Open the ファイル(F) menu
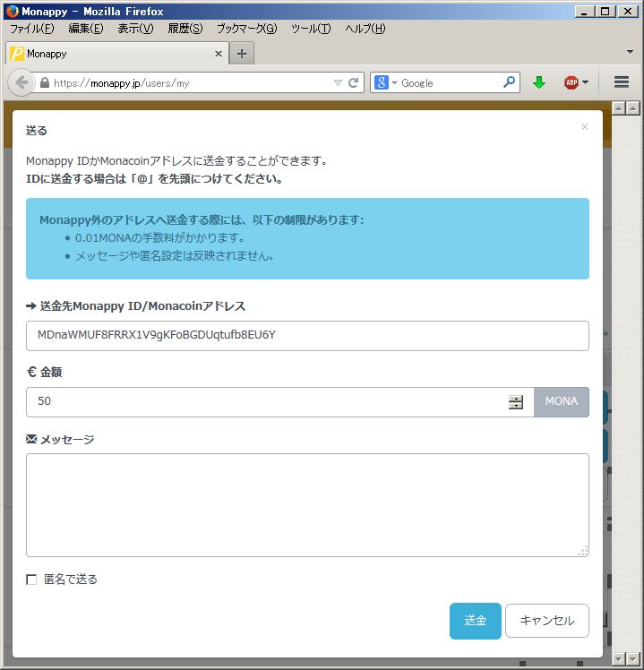The image size is (644, 670). 32,29
